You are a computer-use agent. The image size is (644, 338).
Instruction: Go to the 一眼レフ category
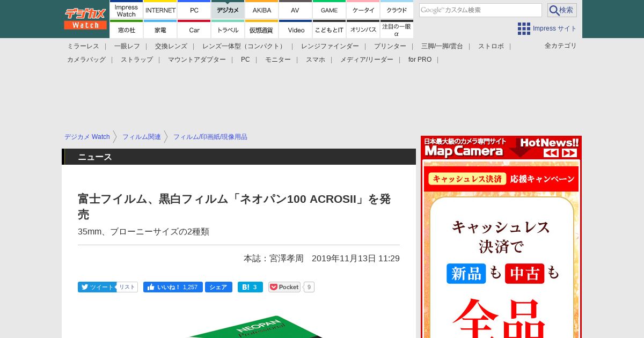127,46
